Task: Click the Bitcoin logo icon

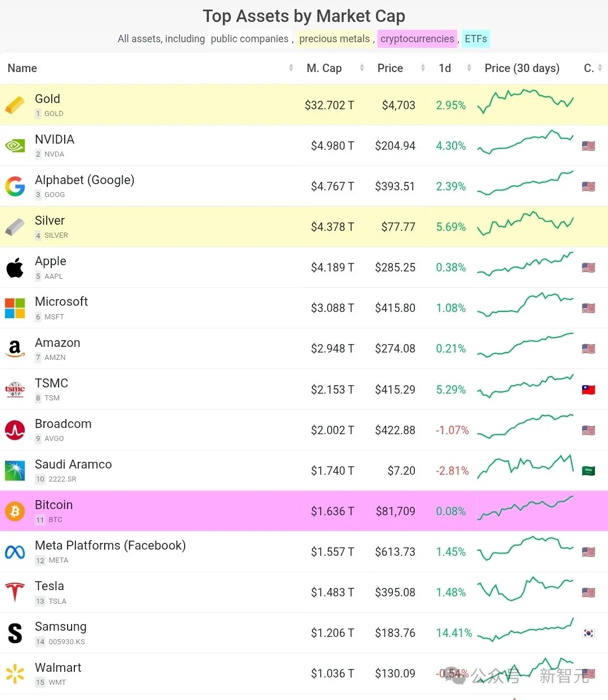Action: click(15, 511)
